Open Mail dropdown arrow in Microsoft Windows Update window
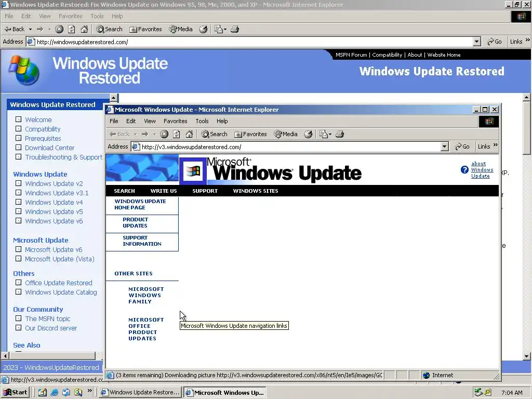 pyautogui.click(x=330, y=135)
